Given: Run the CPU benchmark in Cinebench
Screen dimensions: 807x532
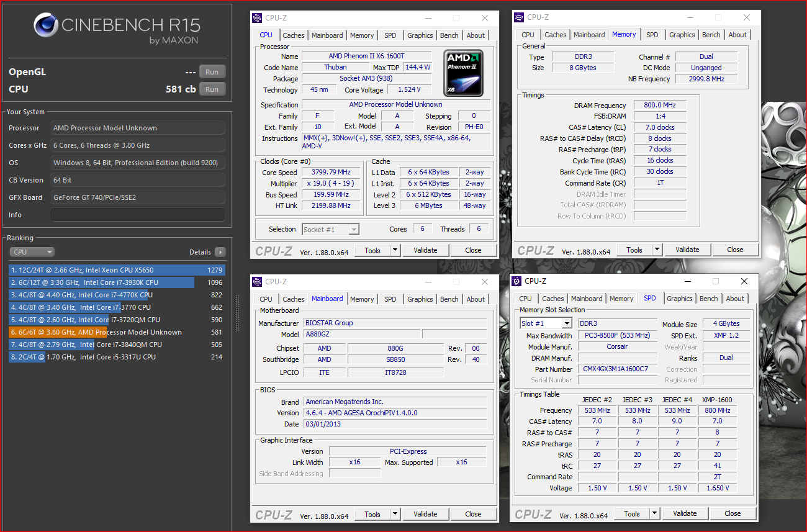Looking at the screenshot, I should (212, 89).
